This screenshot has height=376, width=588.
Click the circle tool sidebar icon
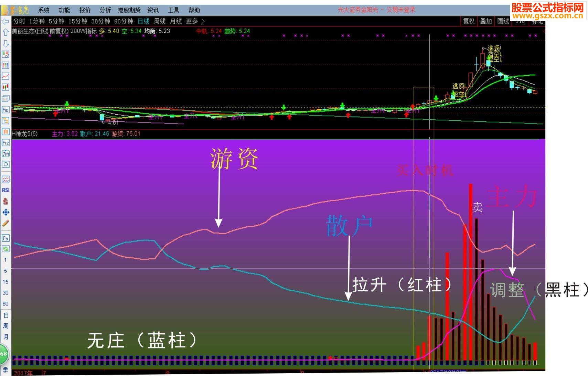[x=6, y=164]
